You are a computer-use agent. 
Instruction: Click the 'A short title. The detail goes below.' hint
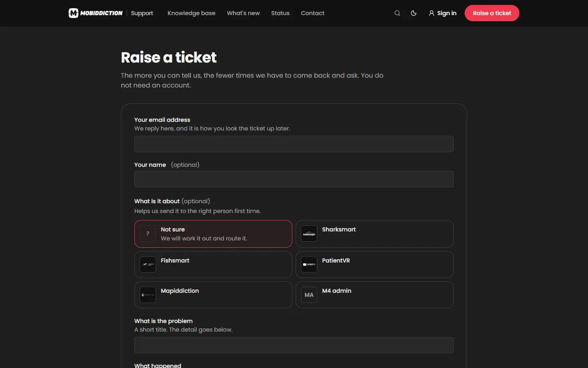(183, 330)
